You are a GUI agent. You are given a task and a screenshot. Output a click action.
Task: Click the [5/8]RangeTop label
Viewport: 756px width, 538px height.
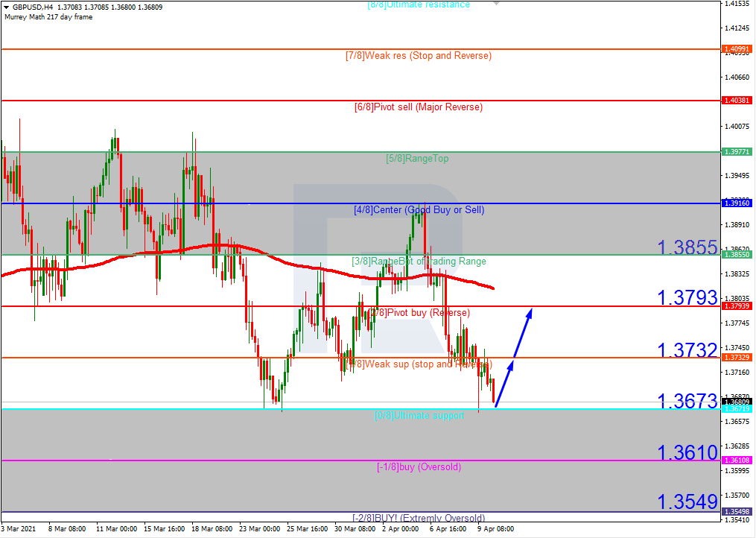pyautogui.click(x=417, y=159)
